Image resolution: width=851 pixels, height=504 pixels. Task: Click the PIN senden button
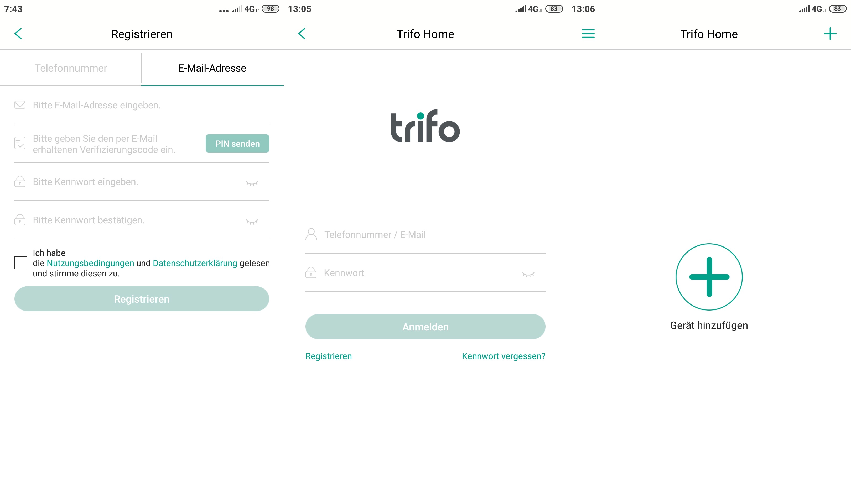[x=237, y=144]
